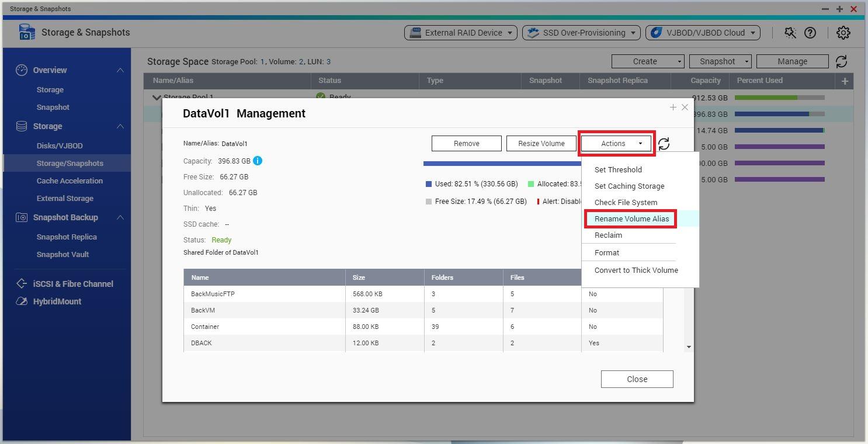
Task: Select Rename Volume Alias menu item
Action: click(x=631, y=219)
